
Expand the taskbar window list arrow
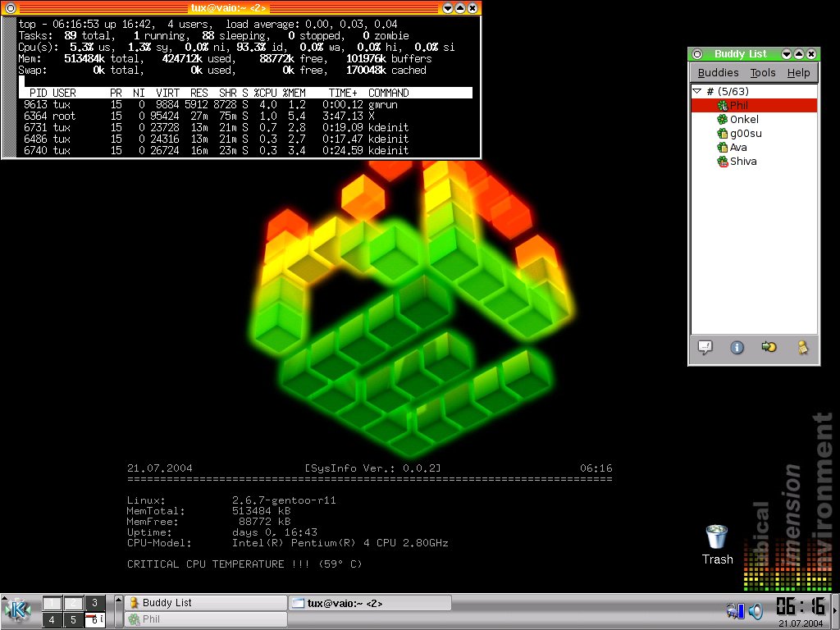[117, 610]
